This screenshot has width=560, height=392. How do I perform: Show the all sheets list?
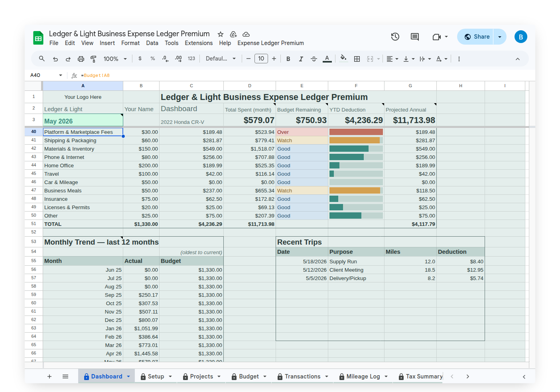(x=65, y=376)
